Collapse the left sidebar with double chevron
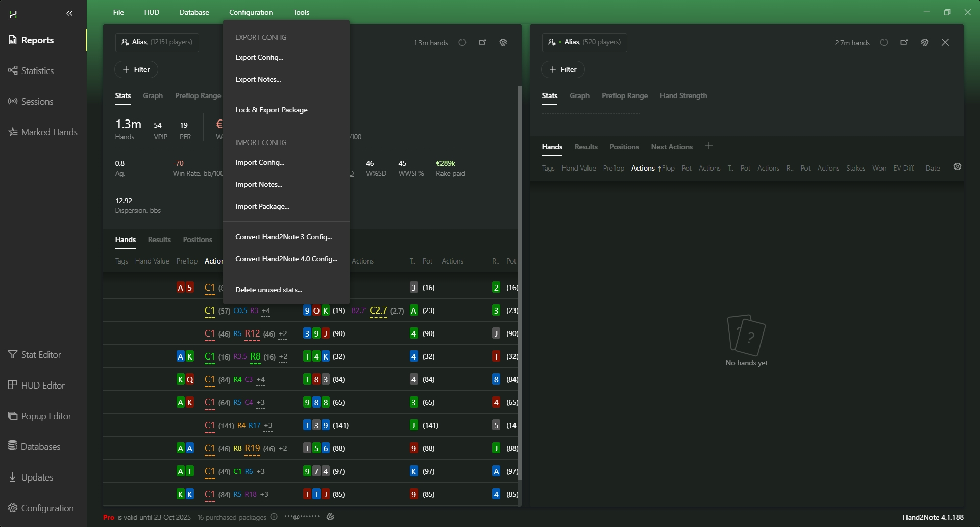980x527 pixels. [x=69, y=14]
